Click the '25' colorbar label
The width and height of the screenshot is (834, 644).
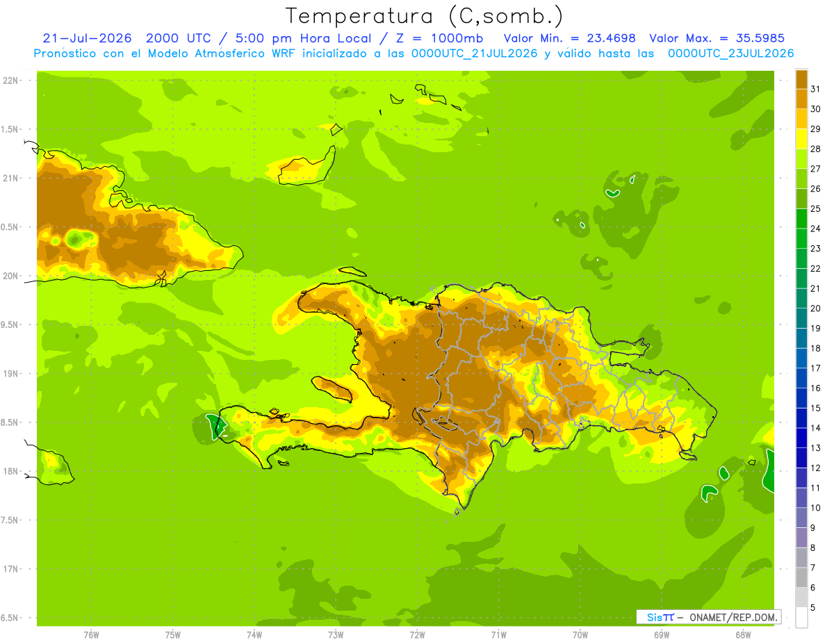[815, 208]
